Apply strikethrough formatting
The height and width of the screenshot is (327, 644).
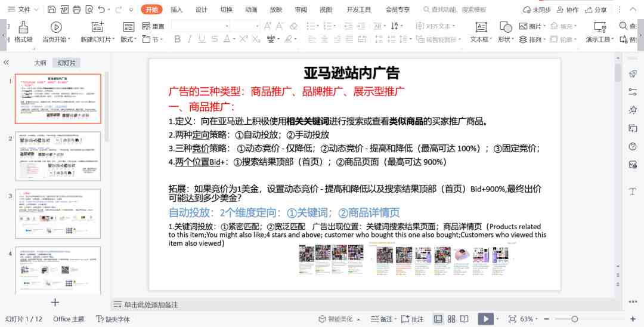[215, 39]
